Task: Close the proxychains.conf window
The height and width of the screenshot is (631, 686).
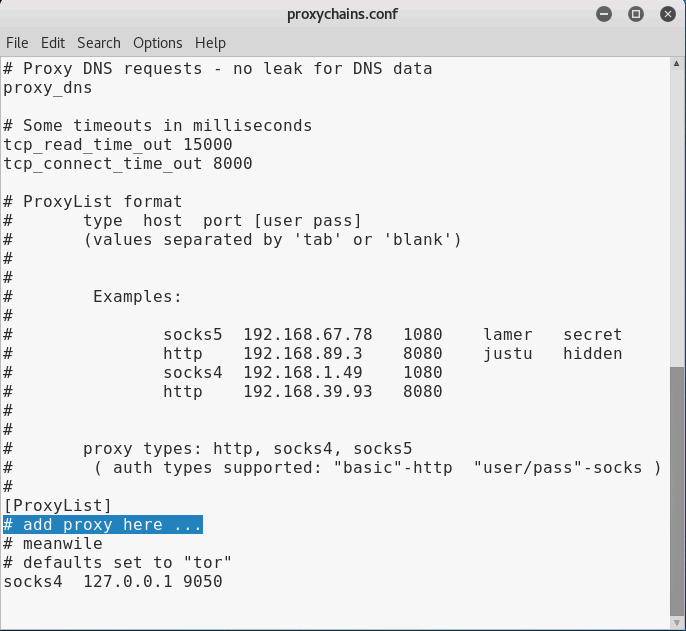Action: (x=668, y=14)
